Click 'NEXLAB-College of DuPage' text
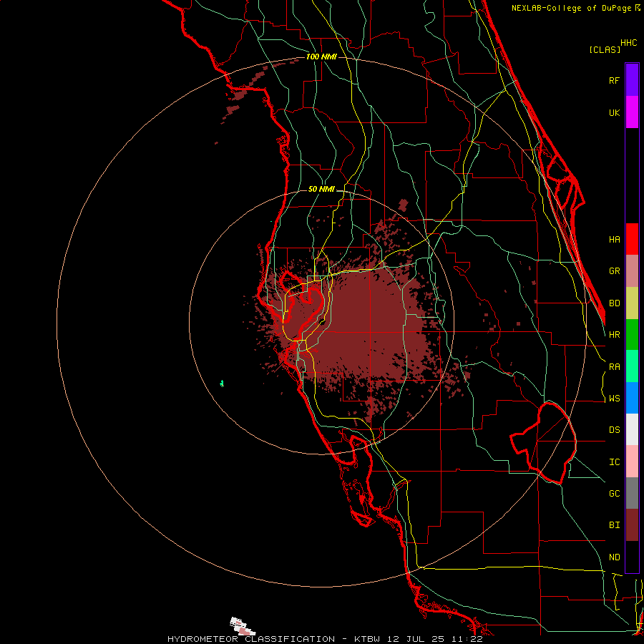Viewport: 644px width, 644px height. click(x=572, y=8)
